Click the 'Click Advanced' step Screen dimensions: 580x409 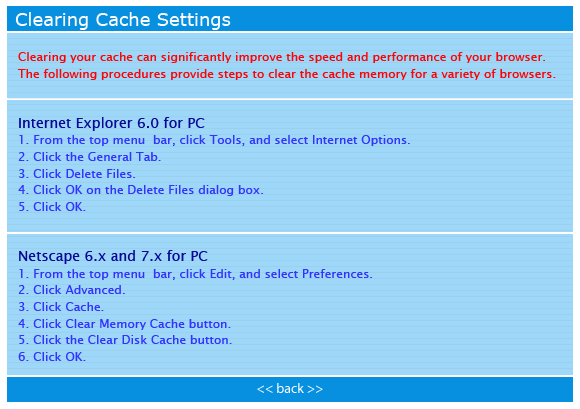coord(72,290)
